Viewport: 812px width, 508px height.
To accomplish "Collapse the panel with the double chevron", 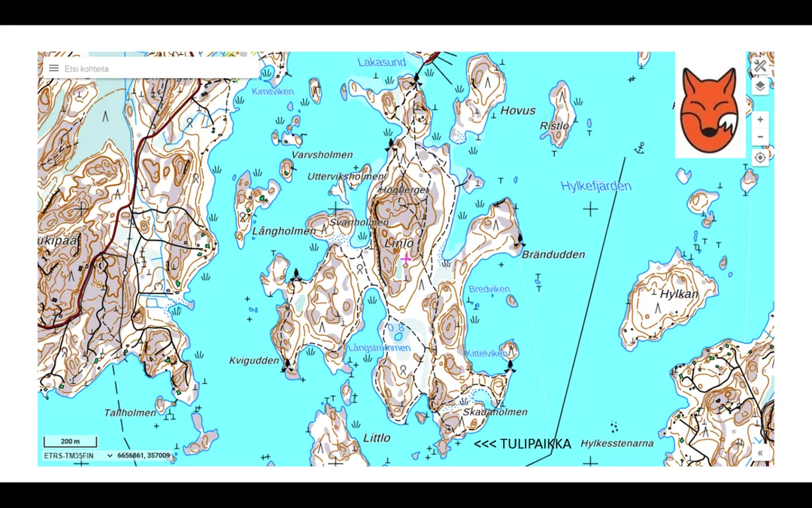I will [760, 453].
